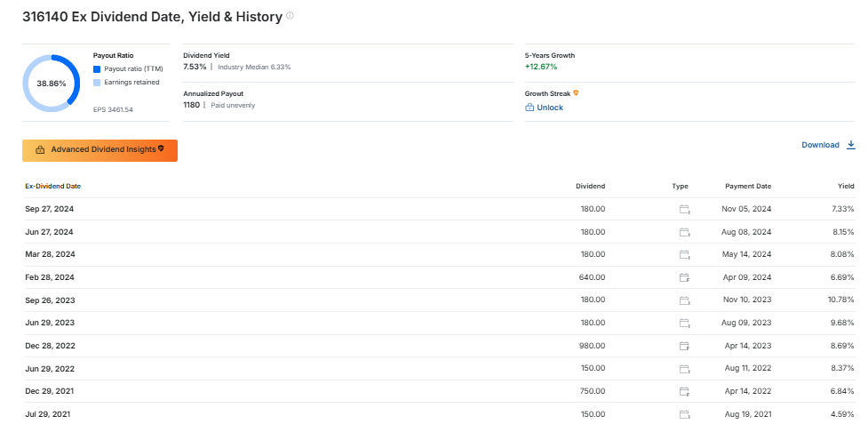Click the Aug 19, 2021 payment date
Viewport: 868px width, 424px height.
click(x=747, y=414)
